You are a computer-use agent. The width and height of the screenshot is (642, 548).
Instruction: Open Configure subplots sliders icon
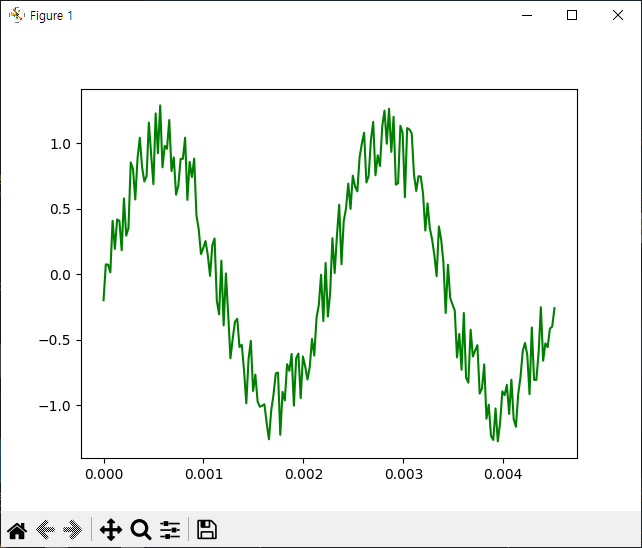tap(170, 530)
